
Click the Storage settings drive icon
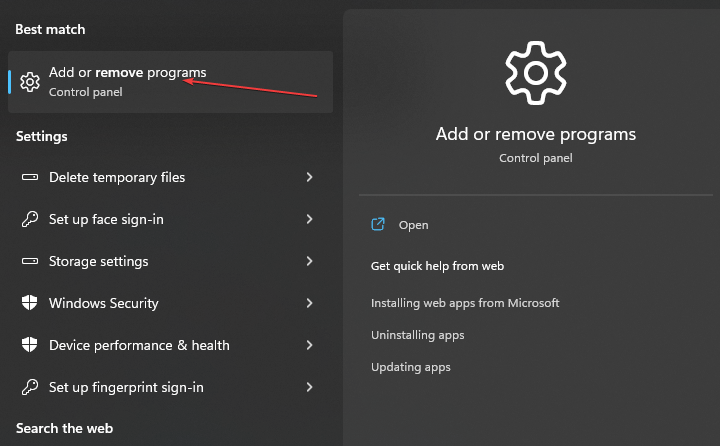click(30, 261)
